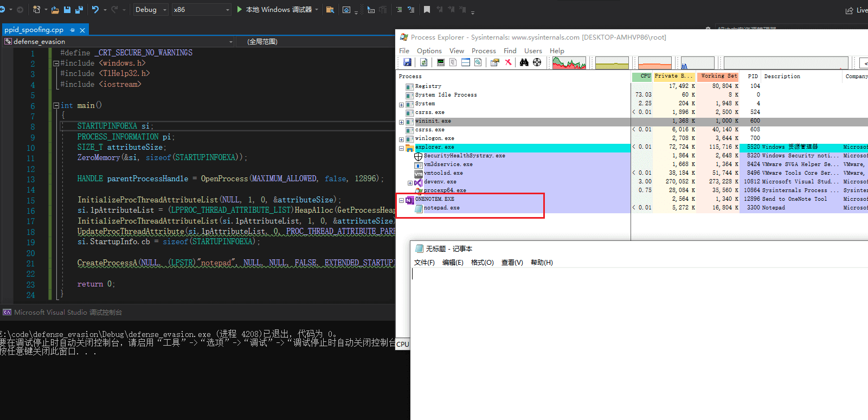Select notepad.exe in process list
Viewport: 868px width, 420px height.
pos(441,208)
